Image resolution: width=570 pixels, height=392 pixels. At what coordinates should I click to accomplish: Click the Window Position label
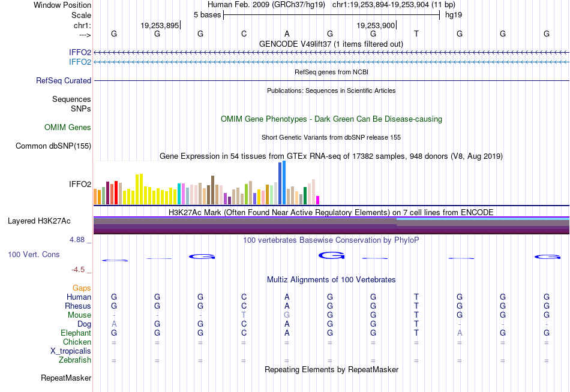[x=62, y=5]
